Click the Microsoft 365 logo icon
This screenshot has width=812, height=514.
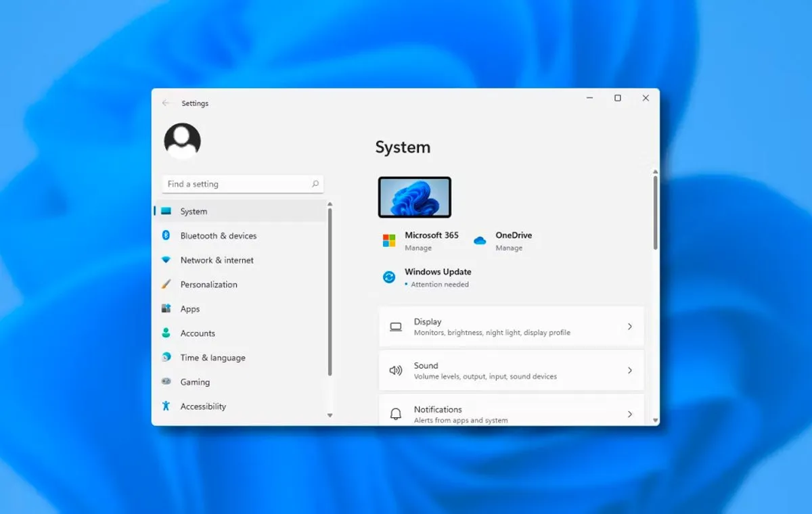point(389,241)
